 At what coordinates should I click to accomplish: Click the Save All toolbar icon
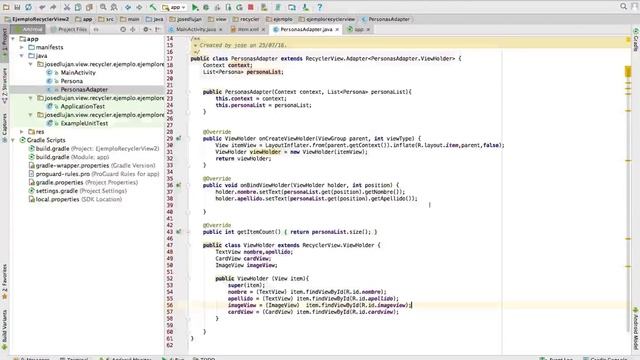17,7
